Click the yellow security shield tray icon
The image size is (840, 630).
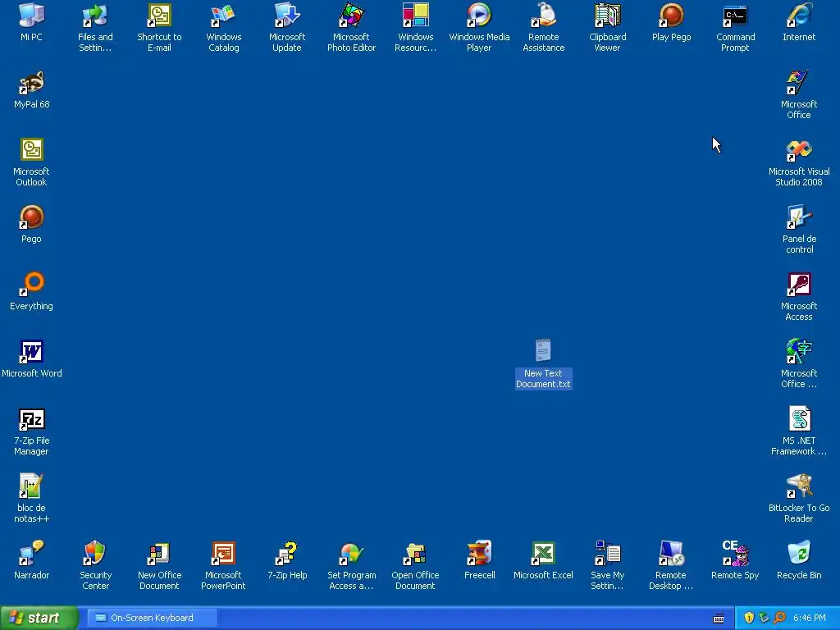tap(749, 618)
